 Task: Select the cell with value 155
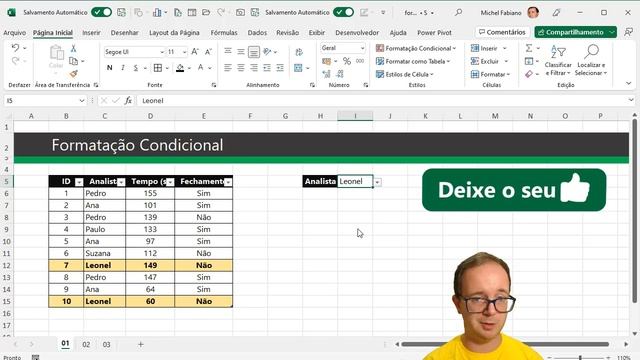click(150, 193)
